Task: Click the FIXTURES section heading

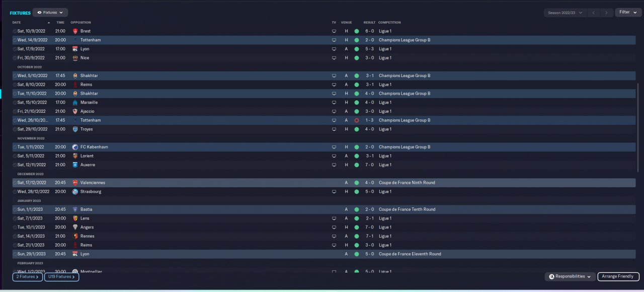Action: 20,13
